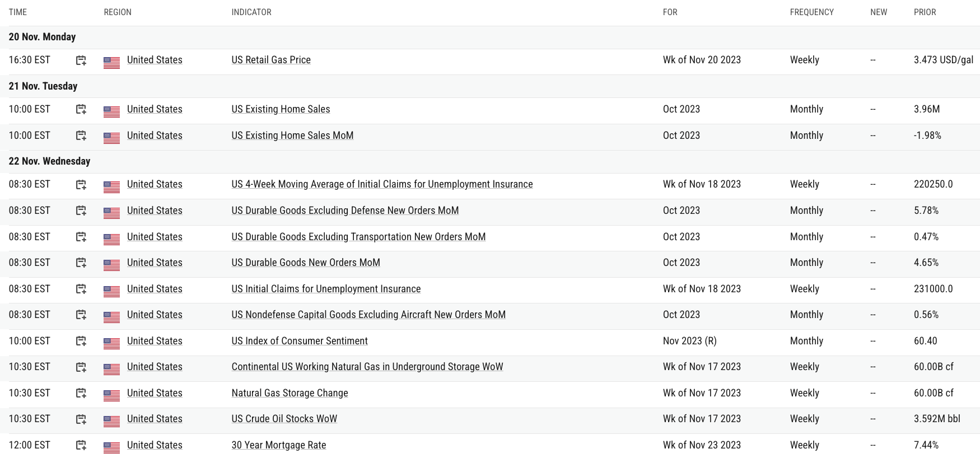This screenshot has width=980, height=458.
Task: Click the Wk of Nov 23 2023 cell
Action: [x=702, y=445]
